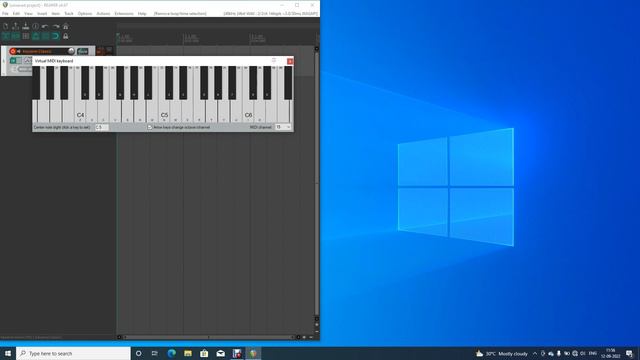Open the Windows Start menu
Image resolution: width=640 pixels, height=360 pixels.
point(8,353)
